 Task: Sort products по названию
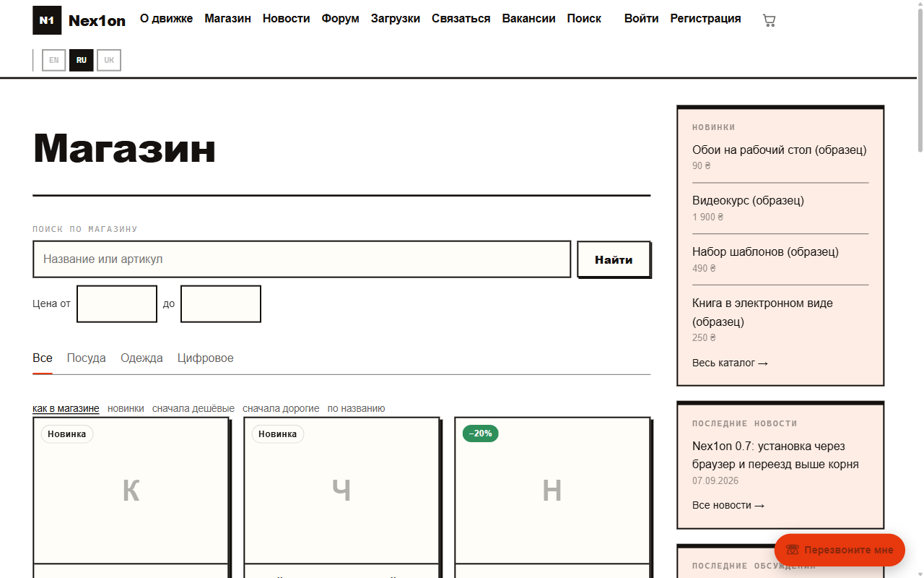(356, 408)
